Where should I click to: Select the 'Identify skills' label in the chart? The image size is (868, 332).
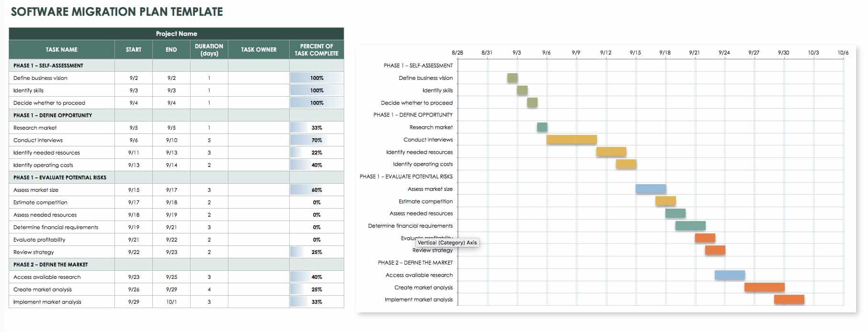pyautogui.click(x=437, y=90)
